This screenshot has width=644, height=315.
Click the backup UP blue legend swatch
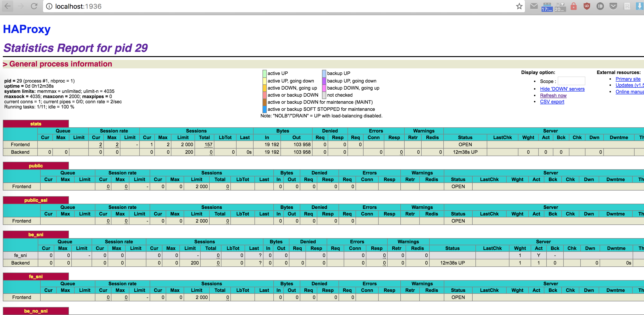point(324,73)
